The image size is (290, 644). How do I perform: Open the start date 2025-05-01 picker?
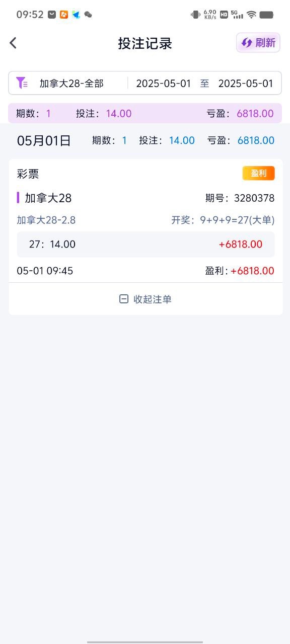163,83
